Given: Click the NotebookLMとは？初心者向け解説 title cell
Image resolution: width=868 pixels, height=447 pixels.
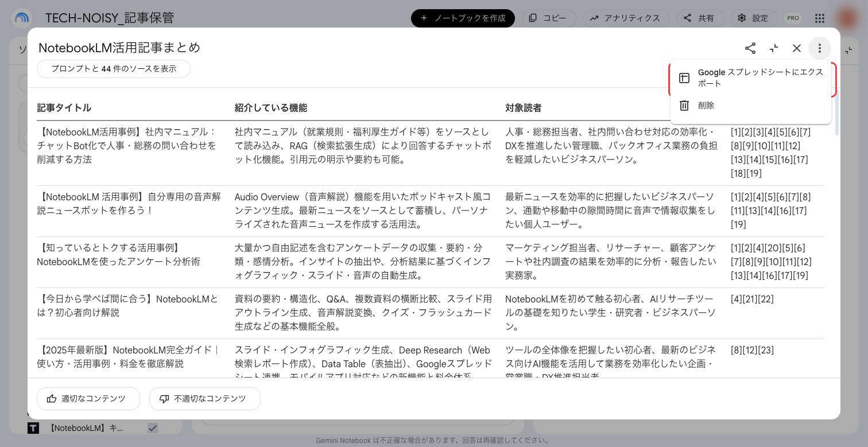Looking at the screenshot, I should 128,306.
